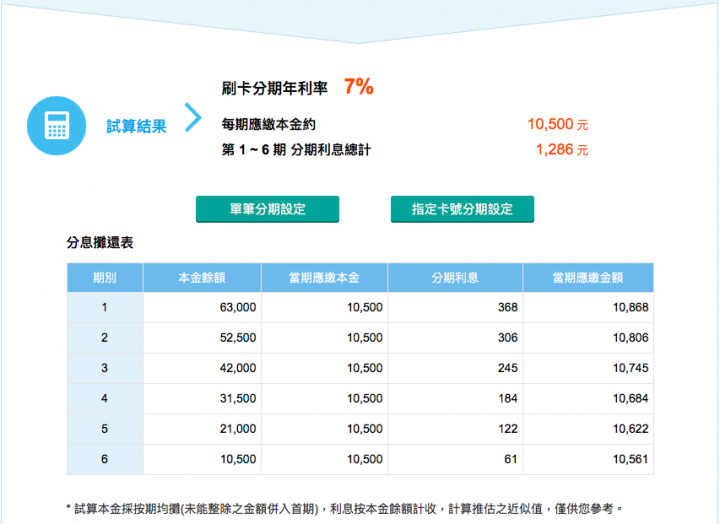Click balance cell 21,000
This screenshot has height=524, width=720.
click(202, 428)
